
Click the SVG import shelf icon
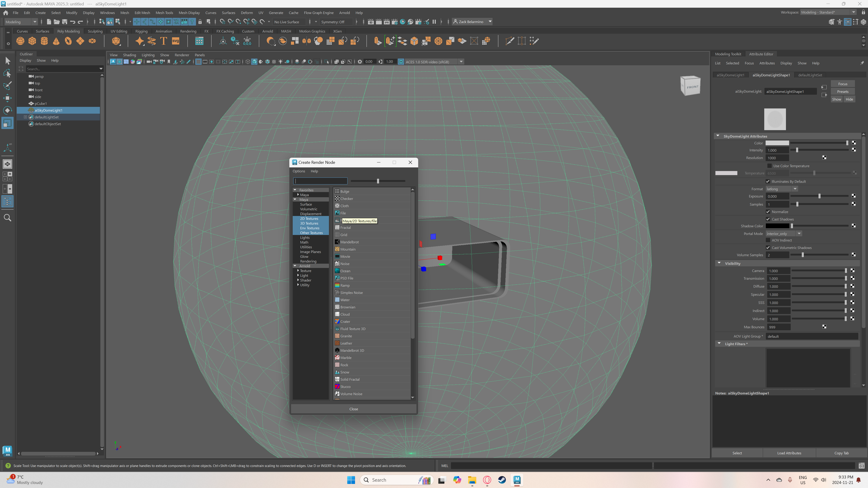[x=176, y=41]
